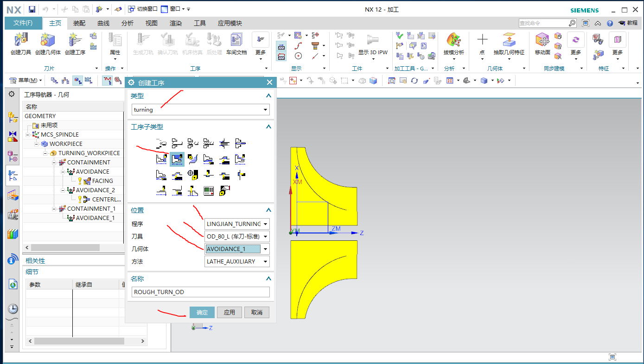Open 车间文档 from the ribbon
Image resolution: width=644 pixels, height=364 pixels.
point(236,44)
